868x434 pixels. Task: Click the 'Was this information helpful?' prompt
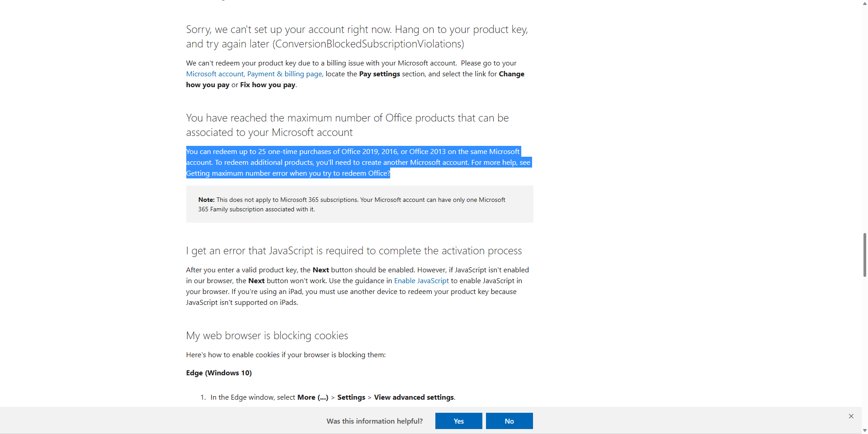tap(375, 421)
